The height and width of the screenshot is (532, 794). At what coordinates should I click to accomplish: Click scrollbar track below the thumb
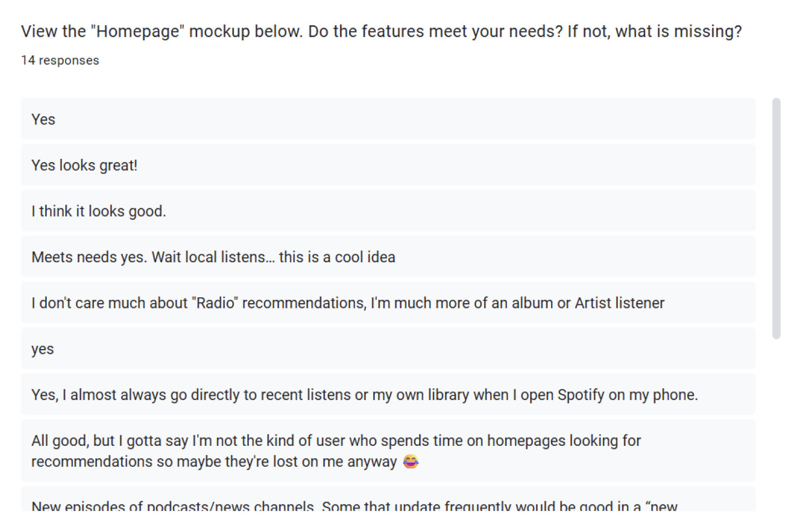(x=776, y=425)
